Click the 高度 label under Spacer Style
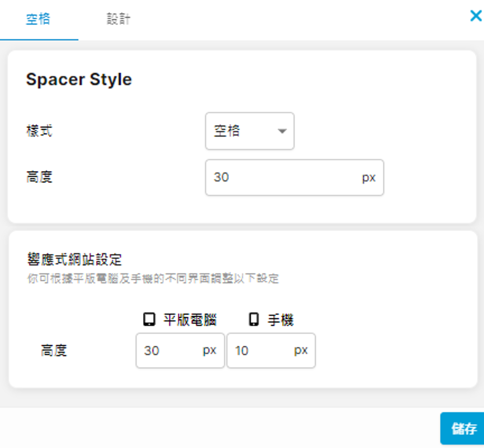This screenshot has width=484, height=448. click(x=39, y=177)
